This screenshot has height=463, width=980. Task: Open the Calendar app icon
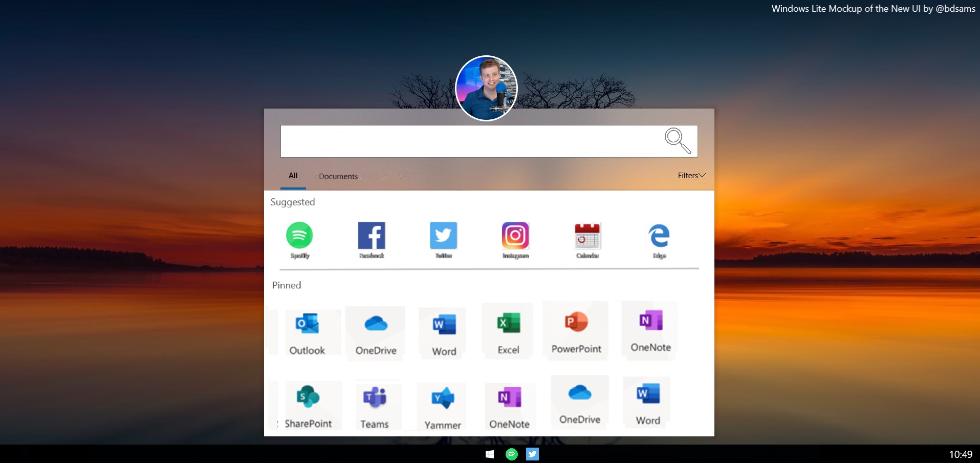click(587, 236)
